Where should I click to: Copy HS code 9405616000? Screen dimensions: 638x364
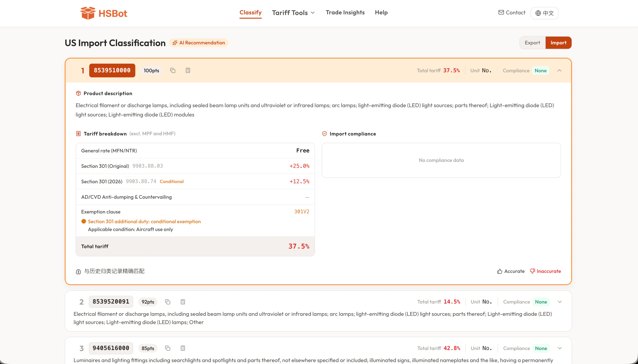(168, 348)
